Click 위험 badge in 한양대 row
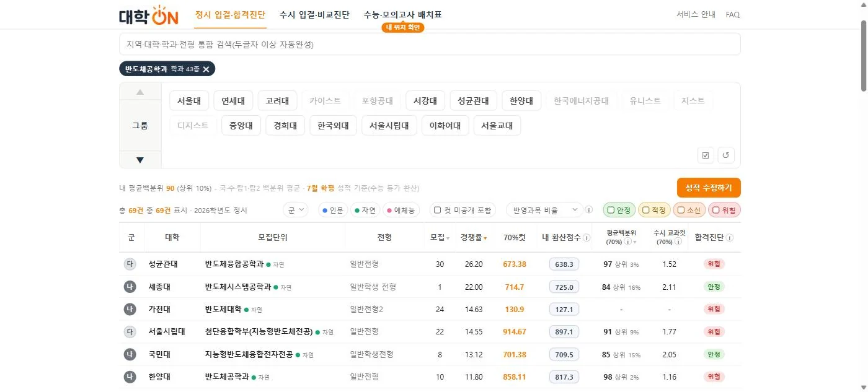This screenshot has height=392, width=868. [x=714, y=377]
